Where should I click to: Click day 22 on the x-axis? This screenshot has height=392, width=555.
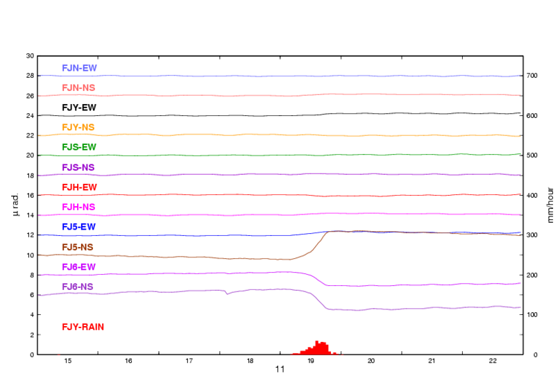point(493,361)
